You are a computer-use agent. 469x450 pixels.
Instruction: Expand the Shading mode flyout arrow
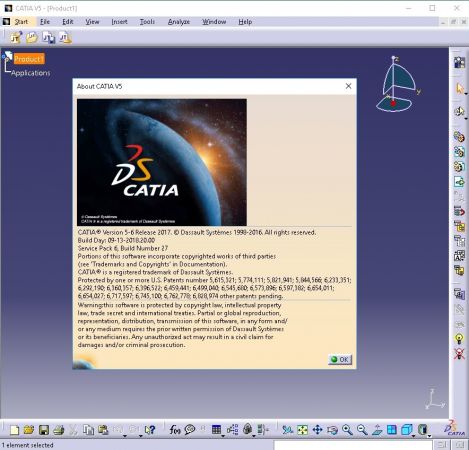click(429, 436)
